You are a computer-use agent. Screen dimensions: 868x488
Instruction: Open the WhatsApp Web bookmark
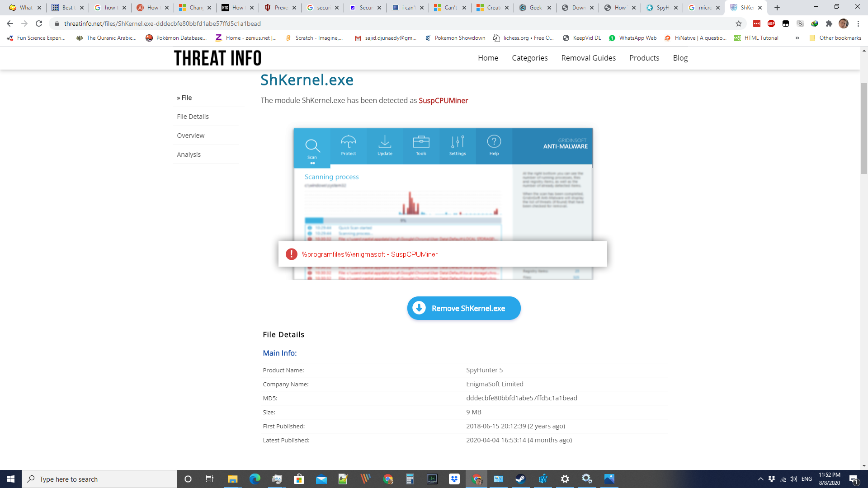coord(633,38)
